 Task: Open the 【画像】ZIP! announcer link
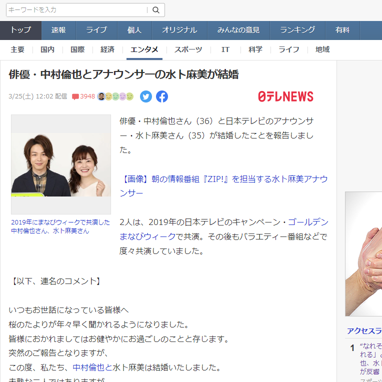click(224, 186)
